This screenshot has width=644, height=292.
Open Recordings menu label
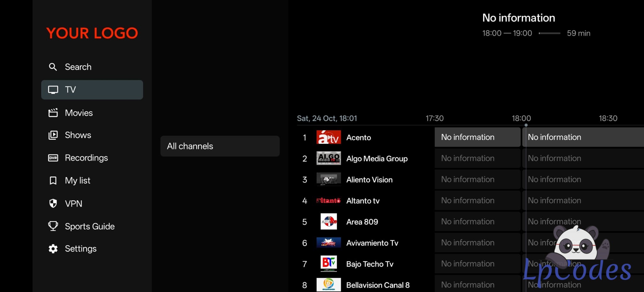[86, 158]
